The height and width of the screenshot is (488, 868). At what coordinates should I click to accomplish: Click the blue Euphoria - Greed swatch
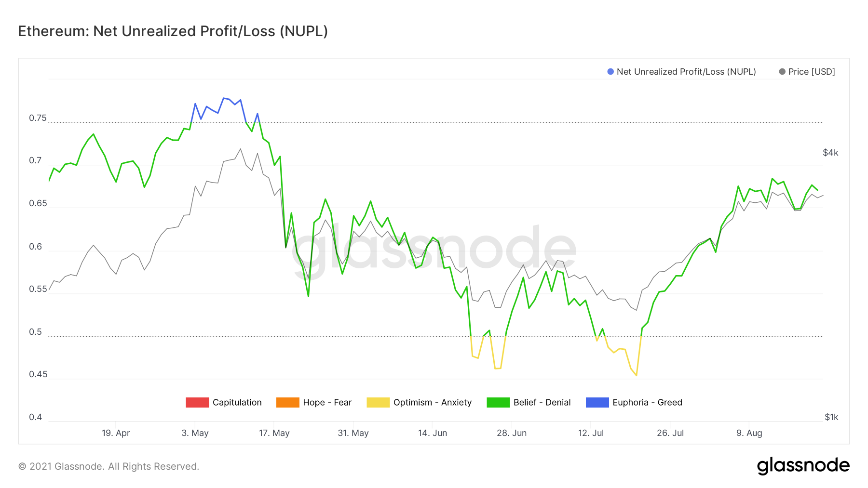coord(597,402)
